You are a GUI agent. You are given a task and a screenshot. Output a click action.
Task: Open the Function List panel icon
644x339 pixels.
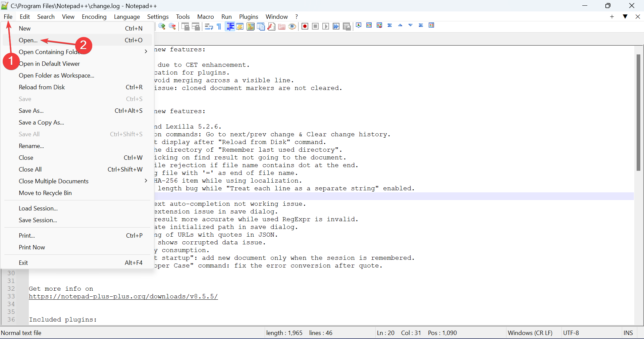271,27
